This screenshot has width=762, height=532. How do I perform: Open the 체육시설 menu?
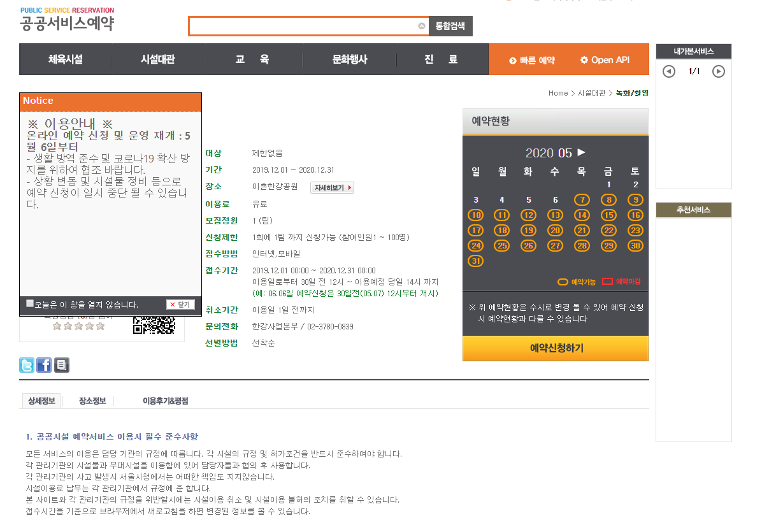click(x=66, y=59)
